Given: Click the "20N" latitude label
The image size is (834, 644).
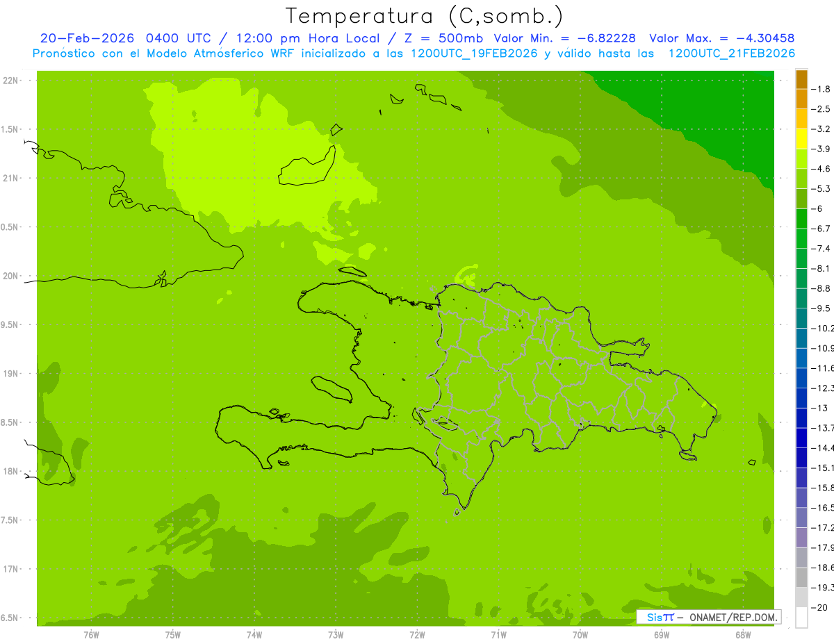Looking at the screenshot, I should point(11,276).
